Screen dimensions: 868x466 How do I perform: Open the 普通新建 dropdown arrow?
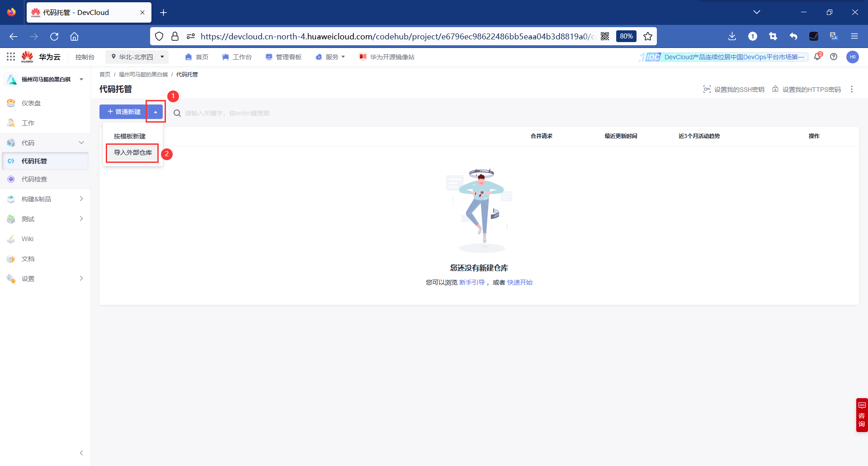point(155,111)
